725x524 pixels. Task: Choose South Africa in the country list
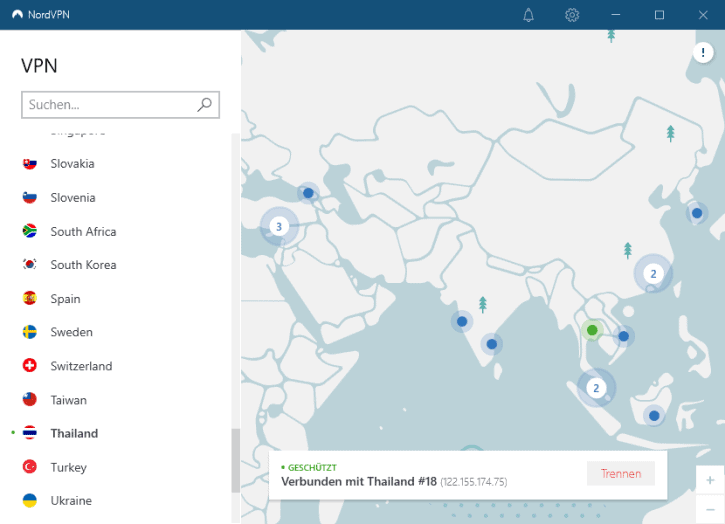(83, 231)
